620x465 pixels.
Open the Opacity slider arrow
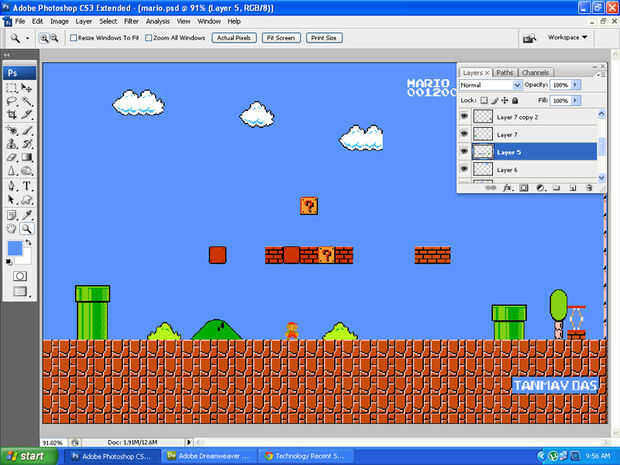[575, 85]
